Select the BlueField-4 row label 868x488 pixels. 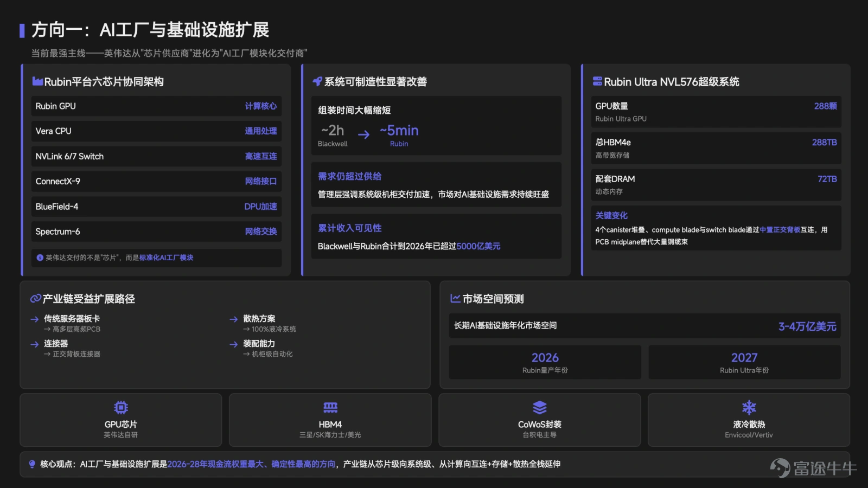tap(57, 207)
